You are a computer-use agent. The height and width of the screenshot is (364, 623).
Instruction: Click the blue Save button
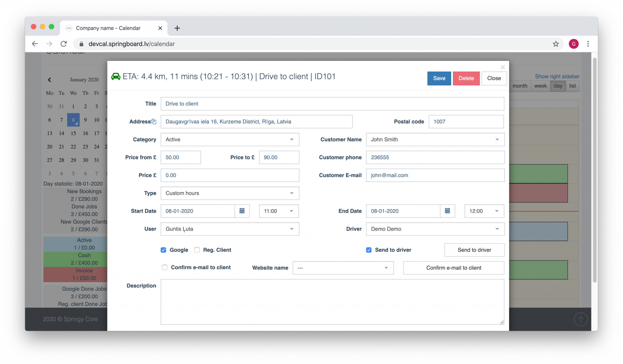[x=439, y=78]
